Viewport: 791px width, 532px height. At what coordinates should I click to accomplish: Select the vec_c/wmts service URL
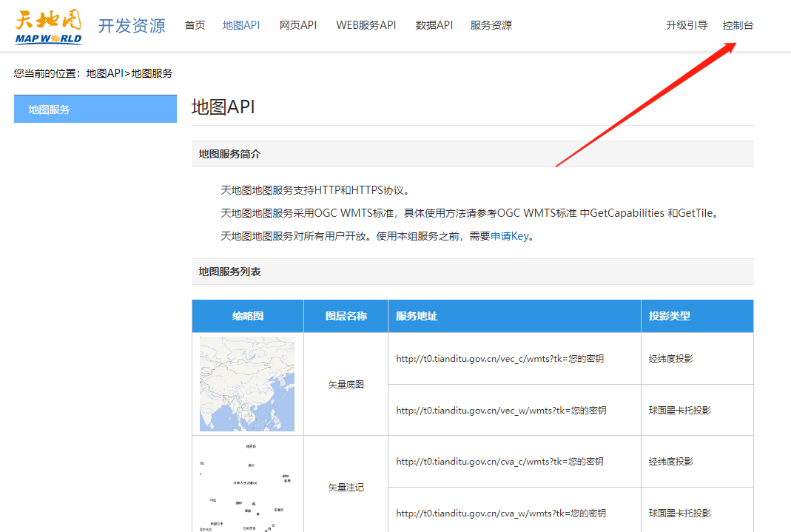(500, 359)
